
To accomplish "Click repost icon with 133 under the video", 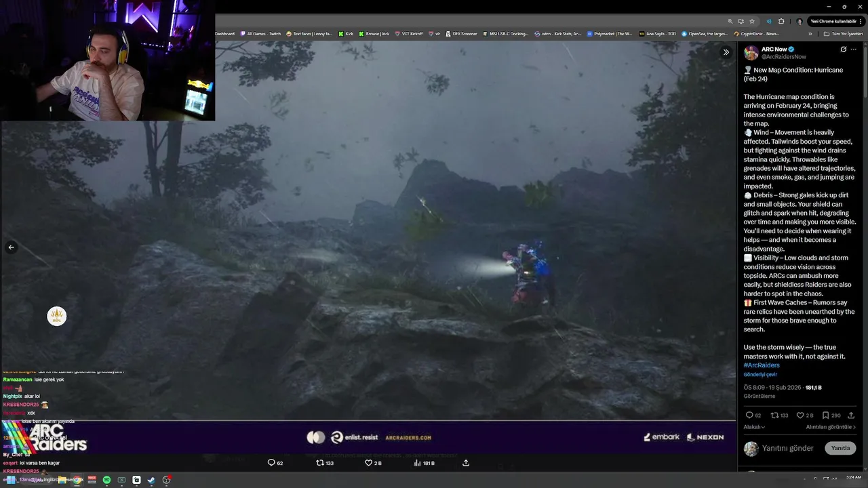I will pyautogui.click(x=325, y=463).
